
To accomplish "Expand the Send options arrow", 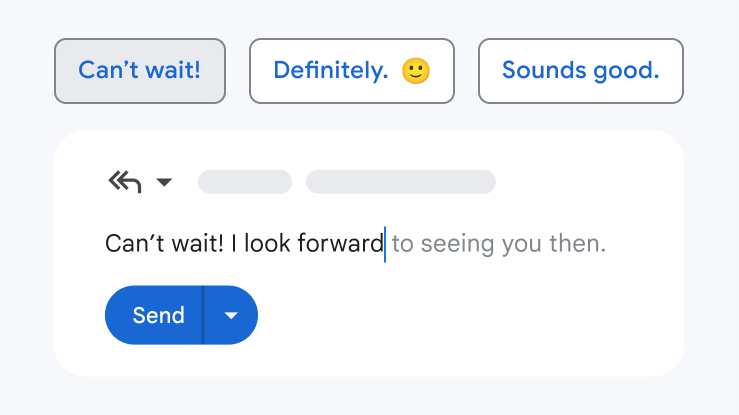I will (x=231, y=316).
